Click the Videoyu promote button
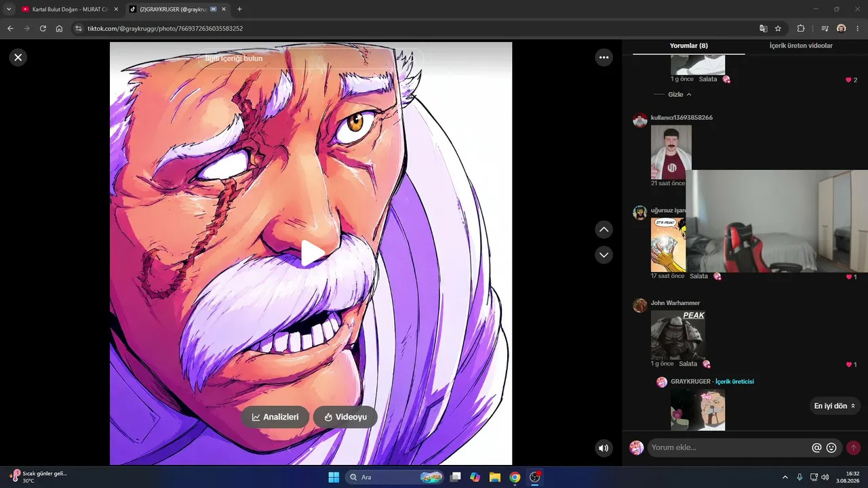Image resolution: width=868 pixels, height=488 pixels. pos(345,417)
